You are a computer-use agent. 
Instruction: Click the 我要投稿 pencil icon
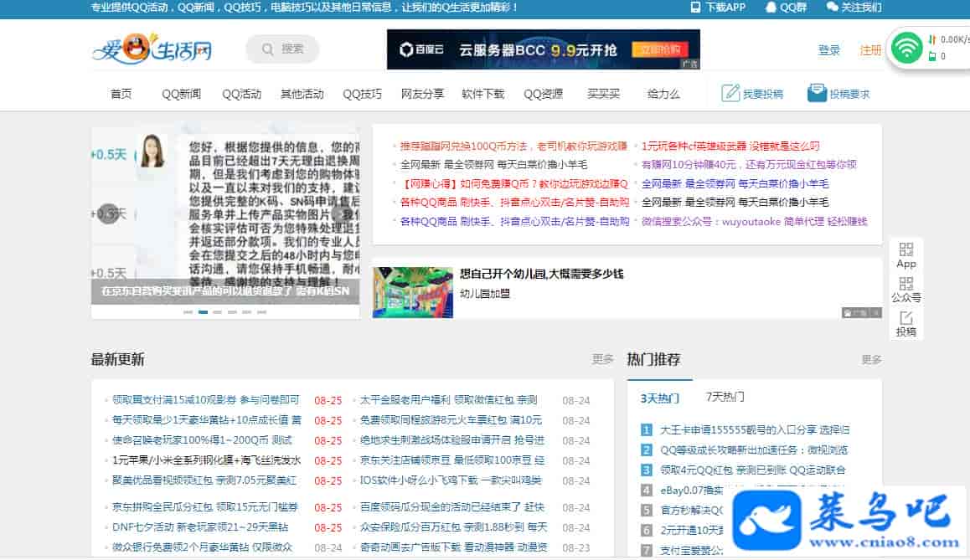tap(730, 93)
